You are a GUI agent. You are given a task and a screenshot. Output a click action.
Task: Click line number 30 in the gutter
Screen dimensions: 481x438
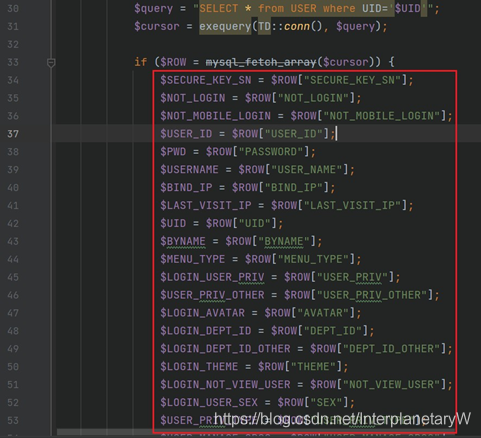click(13, 8)
